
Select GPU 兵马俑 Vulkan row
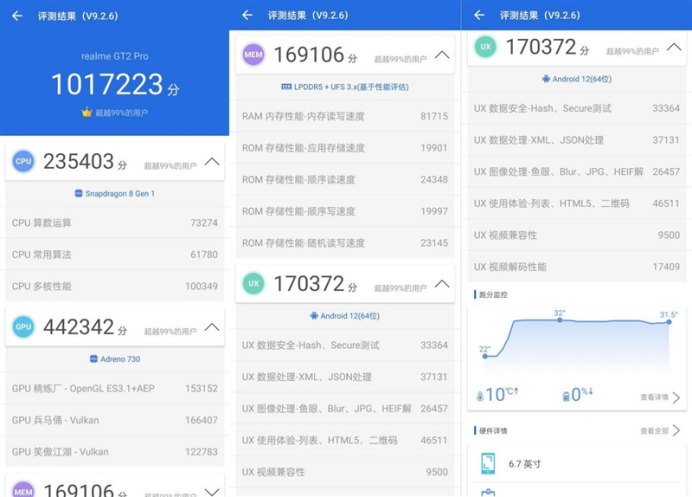click(115, 420)
